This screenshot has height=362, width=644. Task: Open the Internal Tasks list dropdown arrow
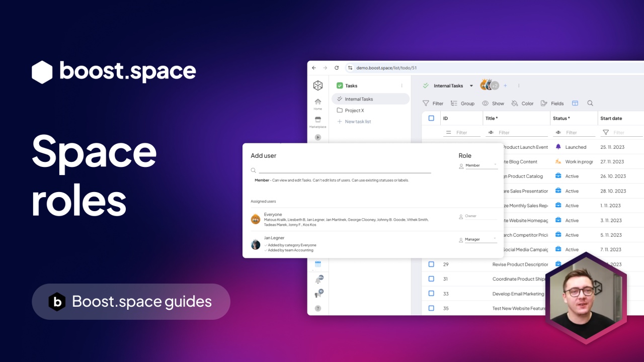(x=471, y=86)
